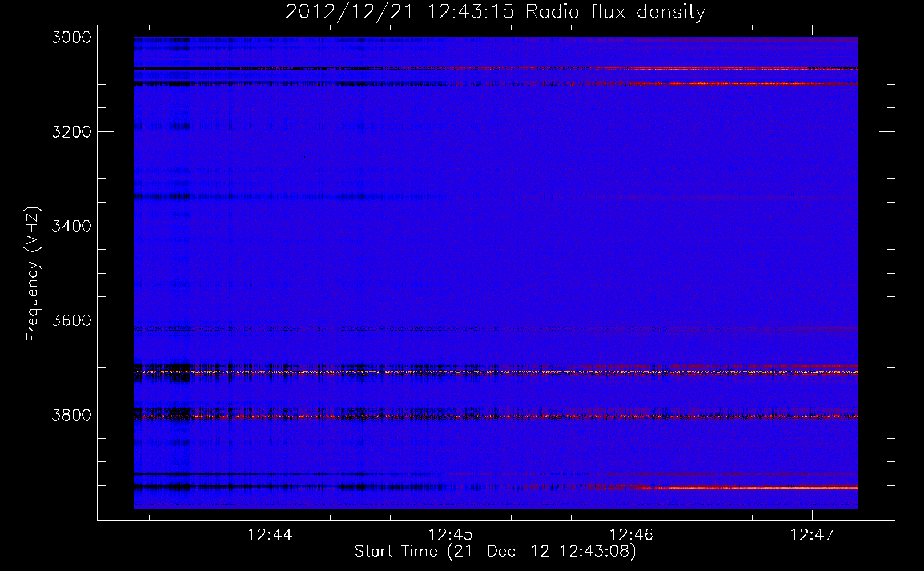Click the 3800 frequency tick label
This screenshot has height=571, width=924.
click(71, 415)
